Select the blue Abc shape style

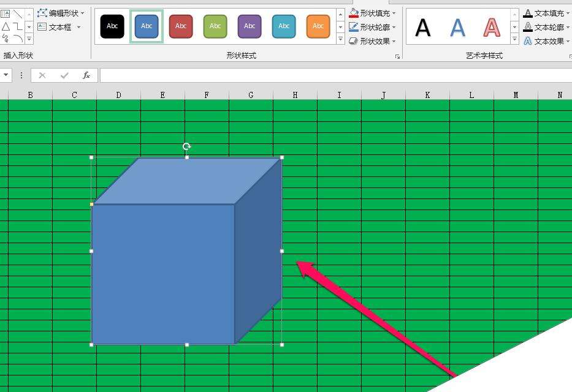coord(147,26)
